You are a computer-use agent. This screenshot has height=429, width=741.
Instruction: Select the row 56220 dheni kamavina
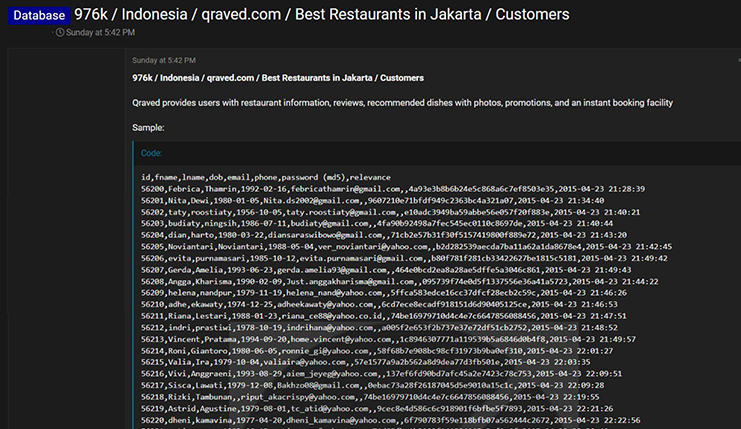point(391,420)
